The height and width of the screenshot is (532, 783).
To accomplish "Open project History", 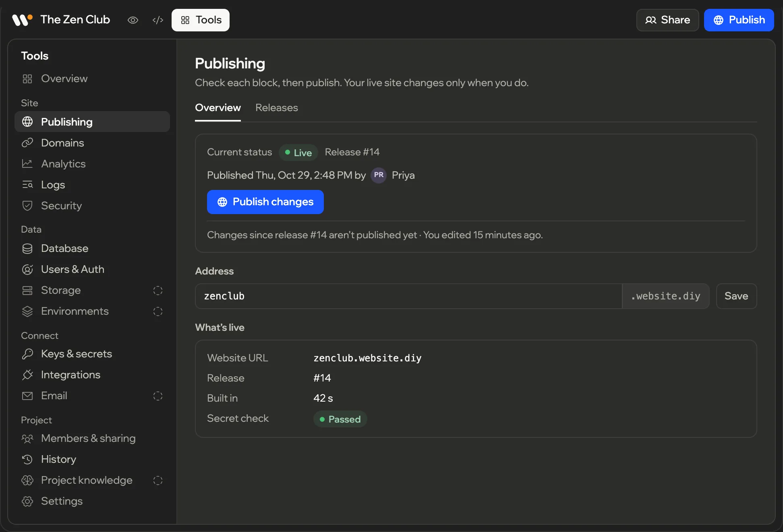I will [x=92, y=459].
